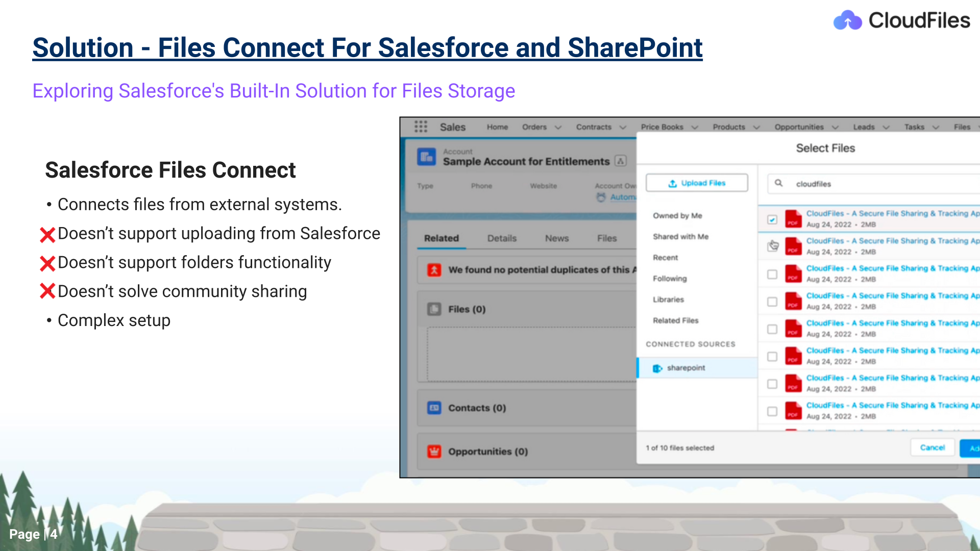Image resolution: width=980 pixels, height=551 pixels.
Task: Open the Orders navigation tab
Action: [x=534, y=127]
